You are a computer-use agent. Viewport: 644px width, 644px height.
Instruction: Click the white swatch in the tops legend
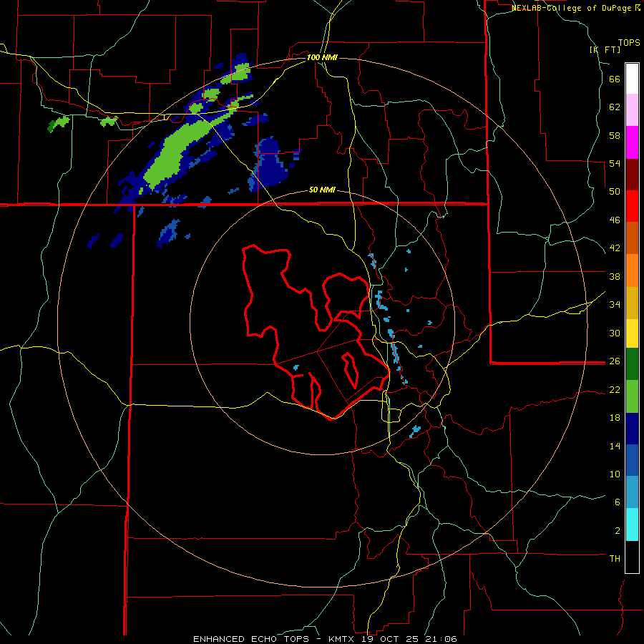(632, 79)
